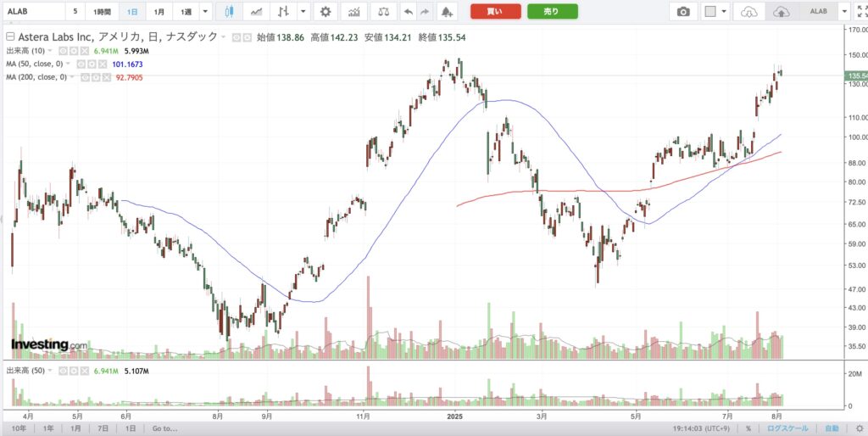This screenshot has width=868, height=436.
Task: Set range to 10年
Action: 19,428
